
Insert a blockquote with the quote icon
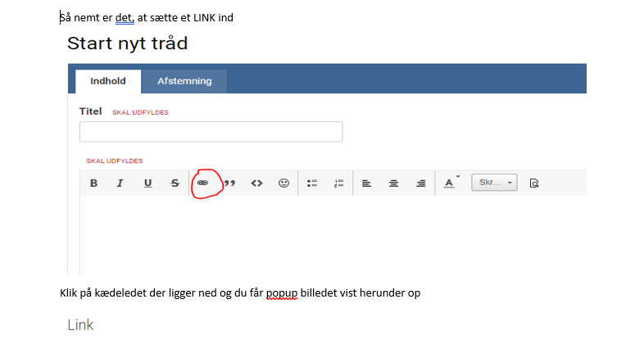[x=229, y=184]
